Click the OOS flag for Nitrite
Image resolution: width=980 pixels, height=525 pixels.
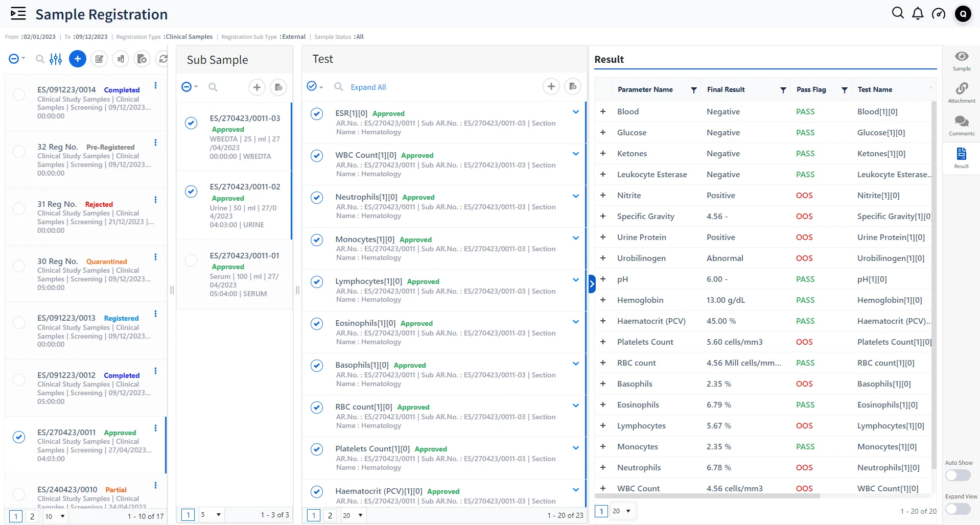[804, 195]
